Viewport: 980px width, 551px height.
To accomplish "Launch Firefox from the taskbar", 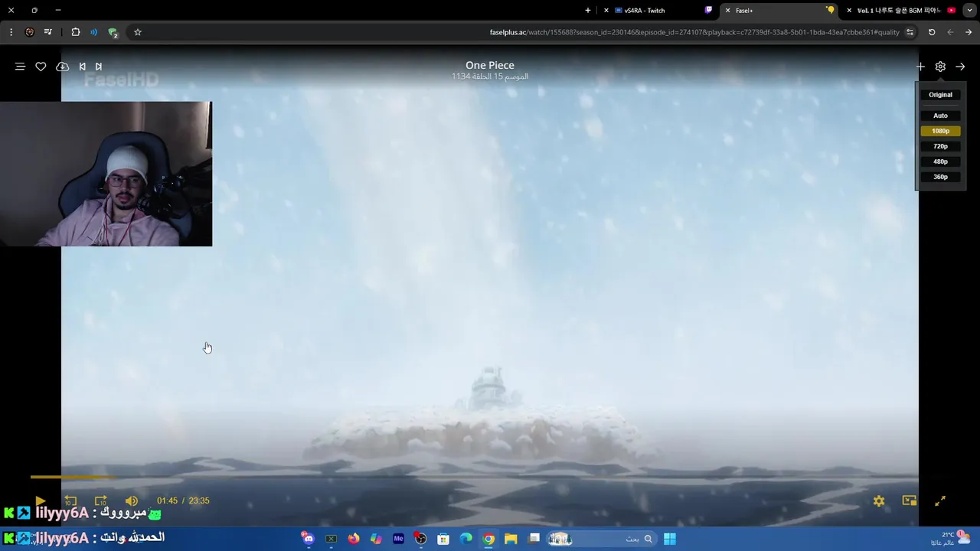I will tap(353, 539).
